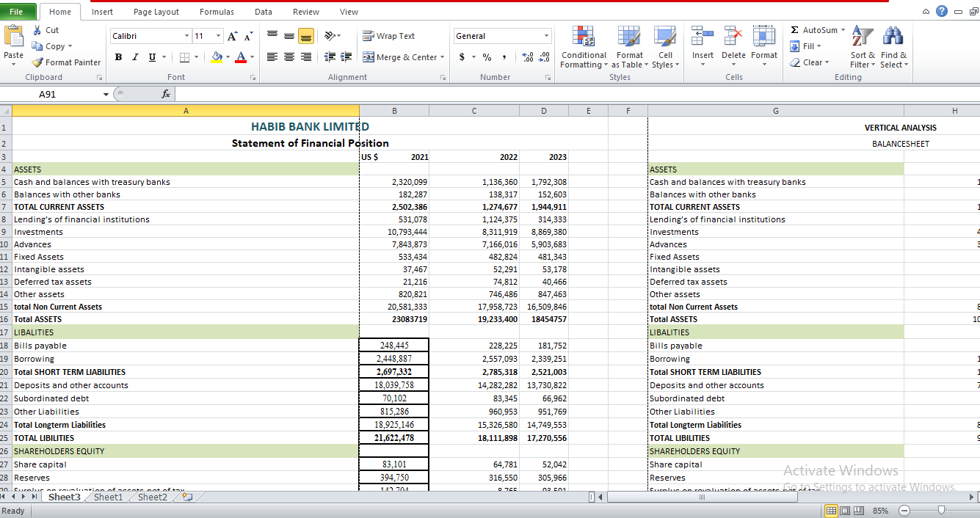This screenshot has height=518, width=980.
Task: Click the AutoSum sigma icon
Action: tap(795, 30)
